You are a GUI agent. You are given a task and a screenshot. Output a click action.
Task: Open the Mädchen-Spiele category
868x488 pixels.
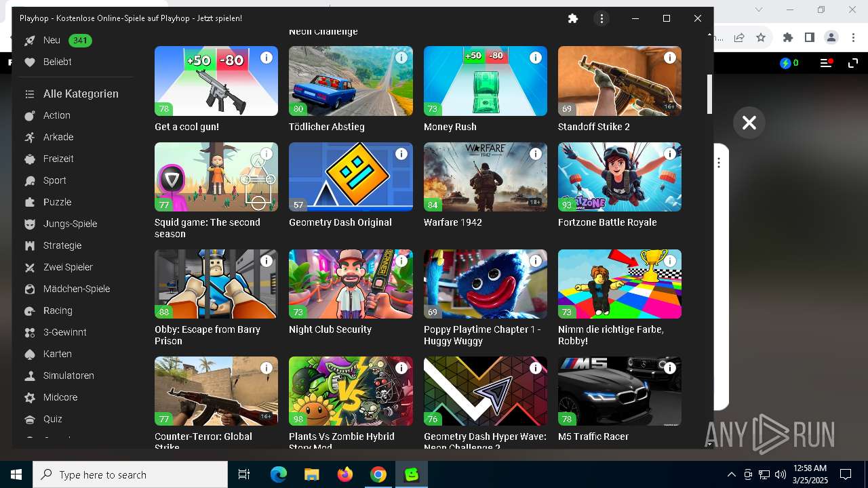point(77,289)
